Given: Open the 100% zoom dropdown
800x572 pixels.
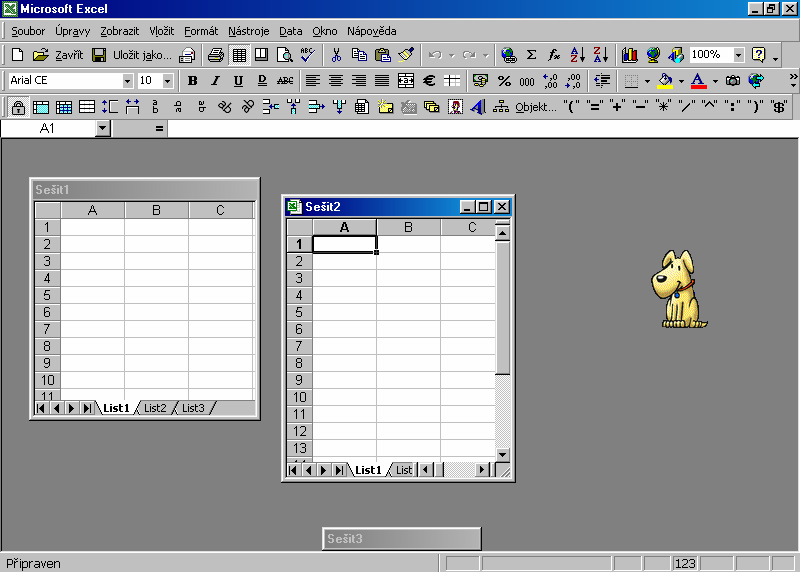Looking at the screenshot, I should click(x=738, y=55).
